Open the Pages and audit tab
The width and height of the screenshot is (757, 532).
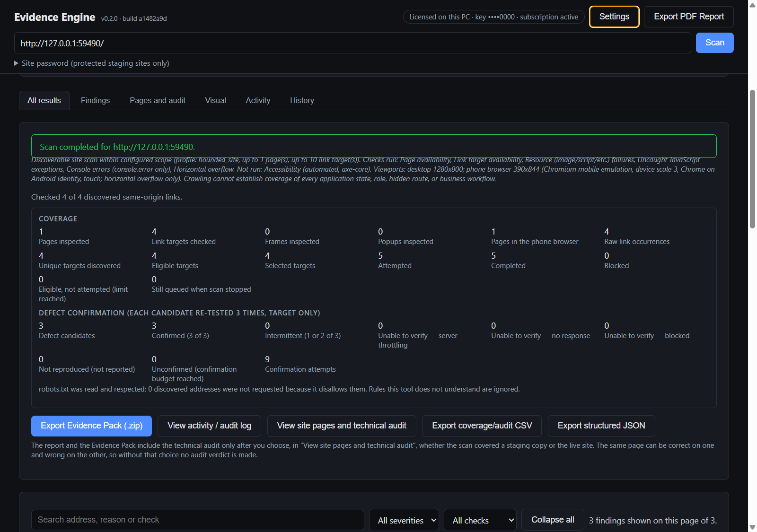(158, 100)
